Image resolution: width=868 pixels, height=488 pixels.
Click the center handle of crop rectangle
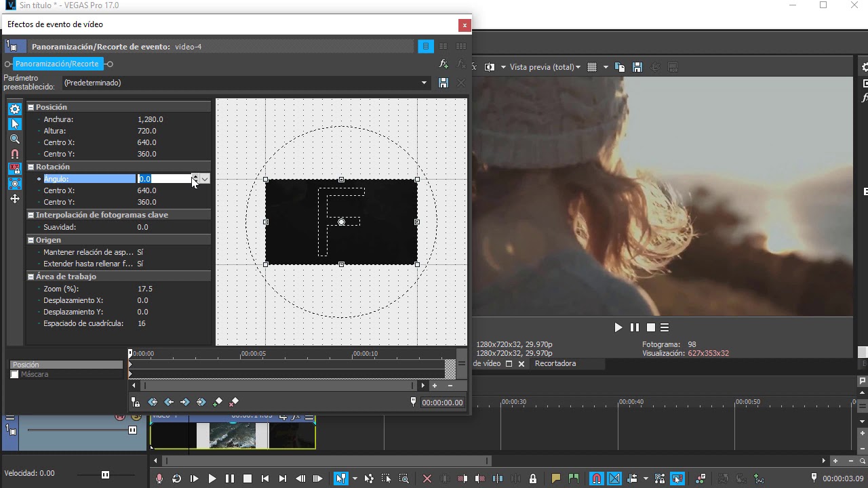point(341,222)
